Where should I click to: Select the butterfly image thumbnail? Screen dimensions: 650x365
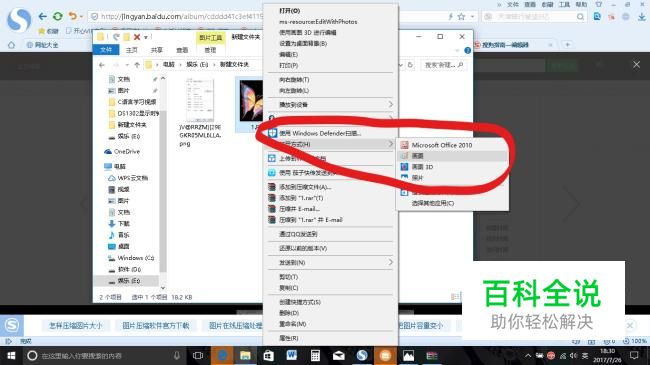pyautogui.click(x=251, y=101)
